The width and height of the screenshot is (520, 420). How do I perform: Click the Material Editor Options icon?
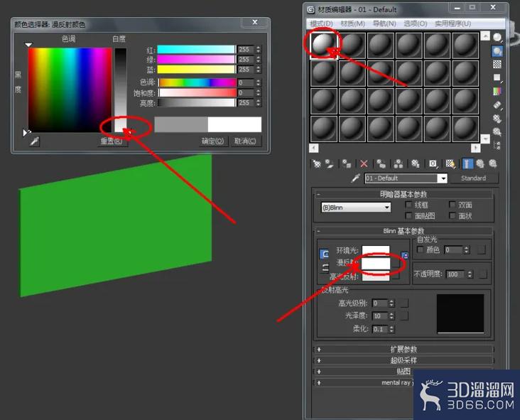pos(497,119)
